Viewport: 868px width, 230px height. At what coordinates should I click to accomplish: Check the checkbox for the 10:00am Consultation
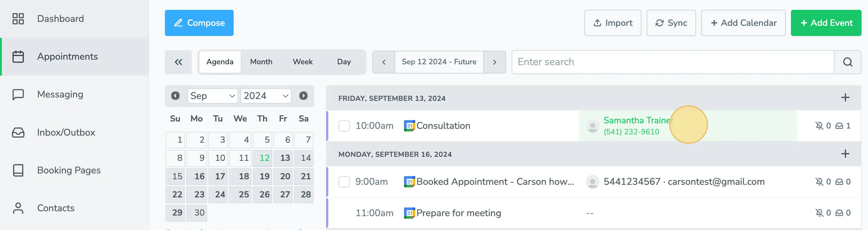pyautogui.click(x=344, y=125)
